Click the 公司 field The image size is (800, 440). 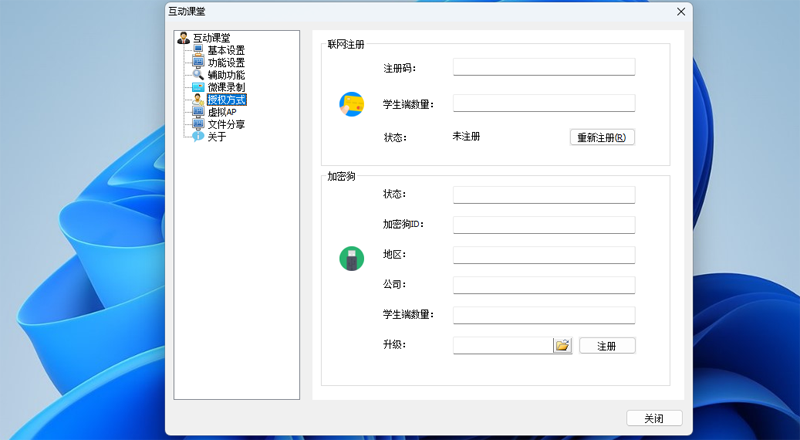(x=544, y=285)
